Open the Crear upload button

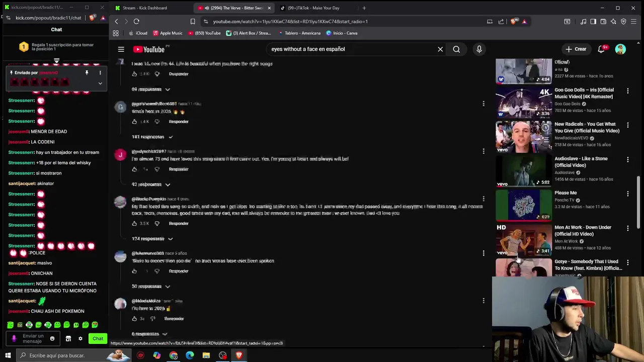tap(576, 49)
